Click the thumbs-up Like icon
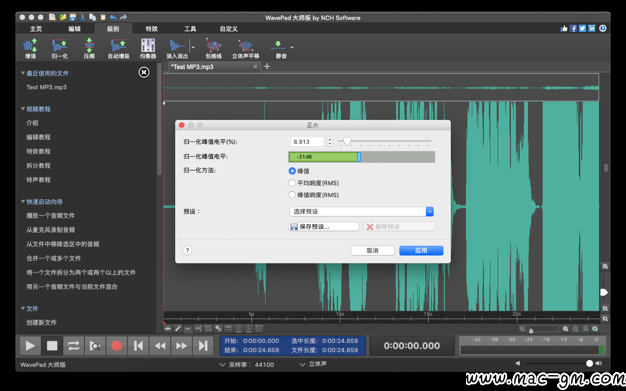 point(564,28)
